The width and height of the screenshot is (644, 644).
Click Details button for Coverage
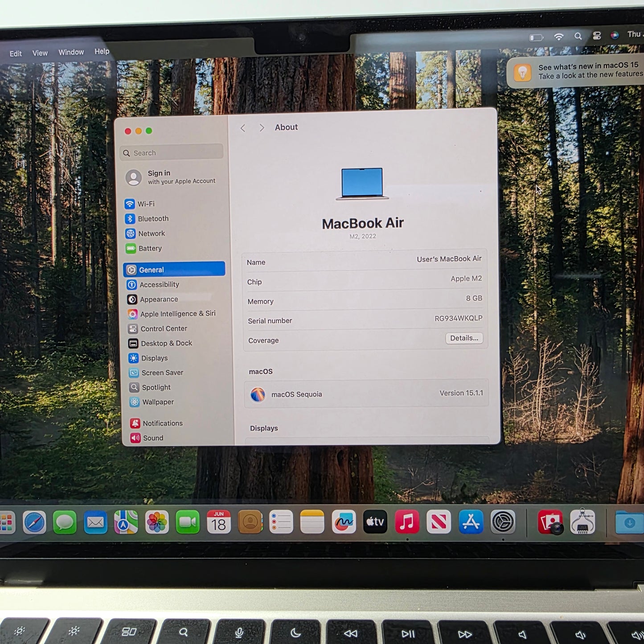(464, 338)
